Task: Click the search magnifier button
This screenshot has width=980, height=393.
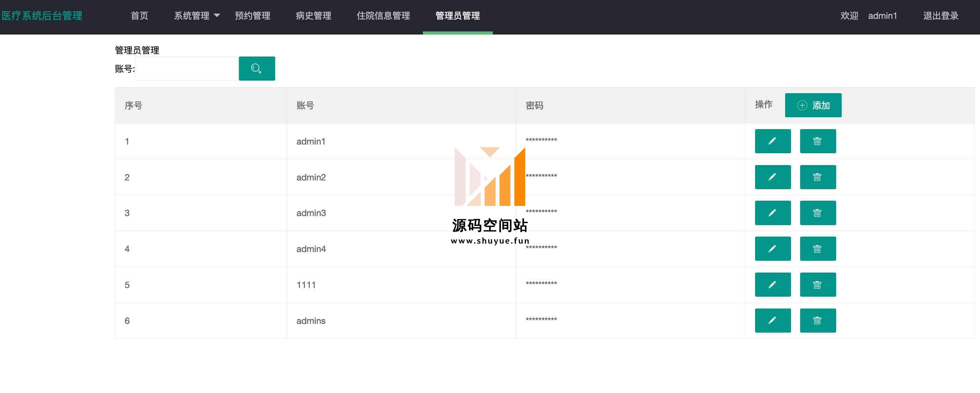Action: click(257, 68)
